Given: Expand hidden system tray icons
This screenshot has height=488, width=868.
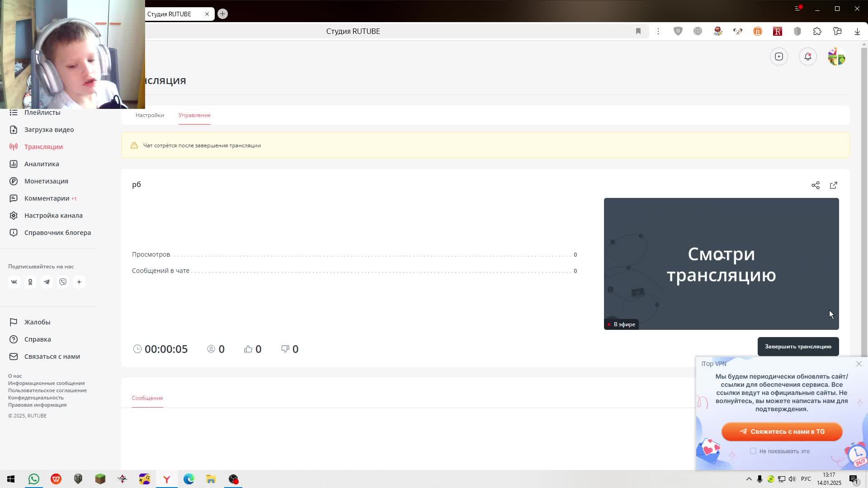Looking at the screenshot, I should click(x=749, y=479).
